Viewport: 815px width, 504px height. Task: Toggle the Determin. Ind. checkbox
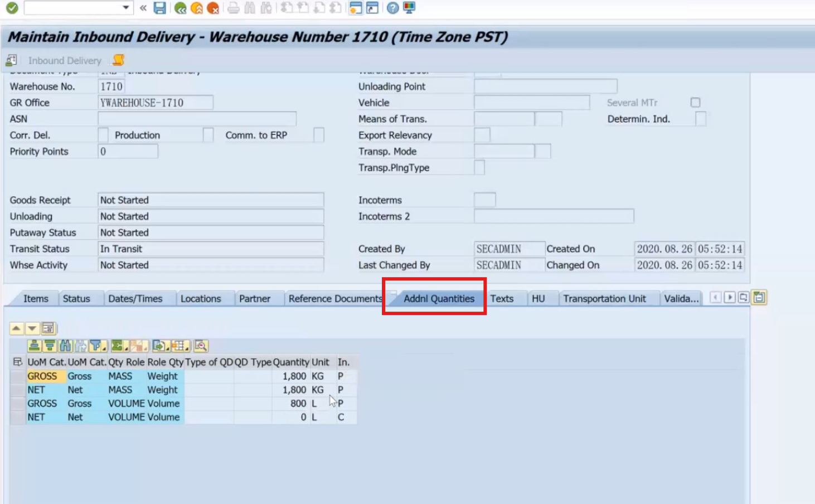click(699, 118)
